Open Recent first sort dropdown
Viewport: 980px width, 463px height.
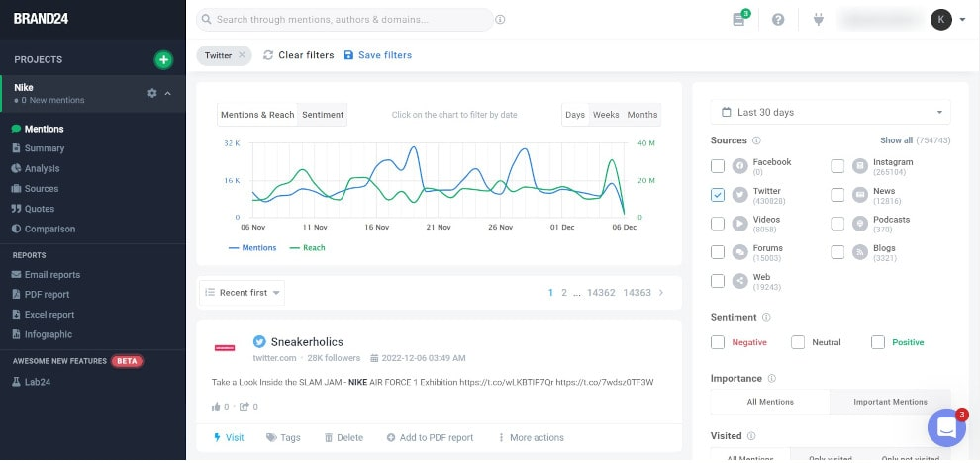coord(242,293)
